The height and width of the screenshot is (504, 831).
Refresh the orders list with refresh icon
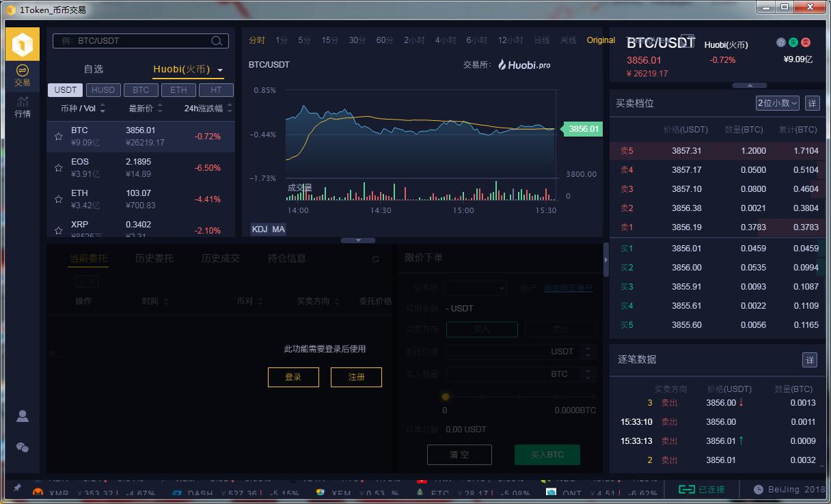[375, 260]
